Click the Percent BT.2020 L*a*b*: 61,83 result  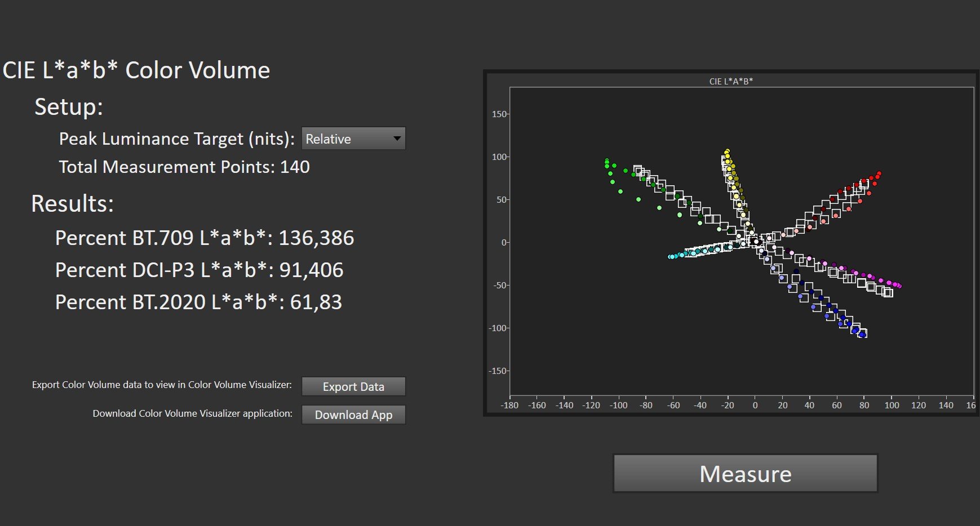point(198,302)
